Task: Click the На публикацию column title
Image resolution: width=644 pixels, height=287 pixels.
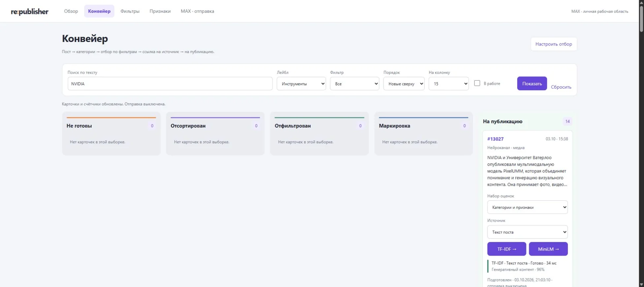Action: click(x=503, y=121)
